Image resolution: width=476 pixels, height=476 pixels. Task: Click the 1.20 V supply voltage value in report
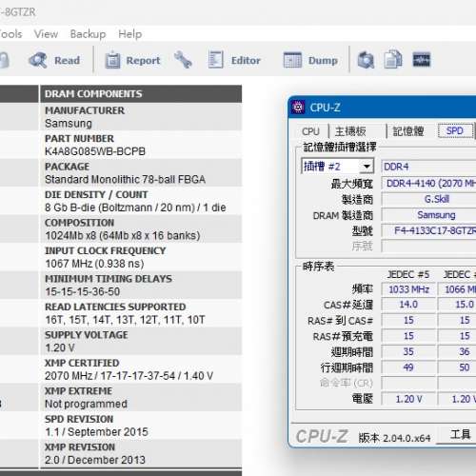60,347
